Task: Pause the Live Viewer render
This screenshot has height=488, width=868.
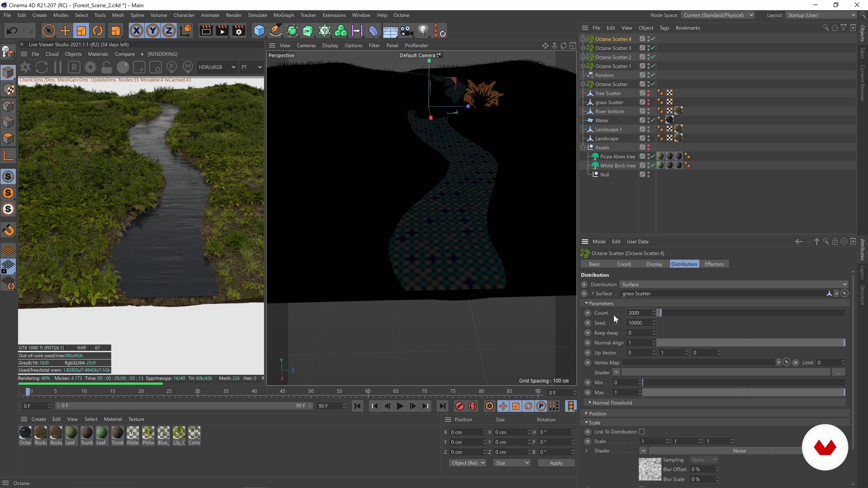Action: (58, 67)
